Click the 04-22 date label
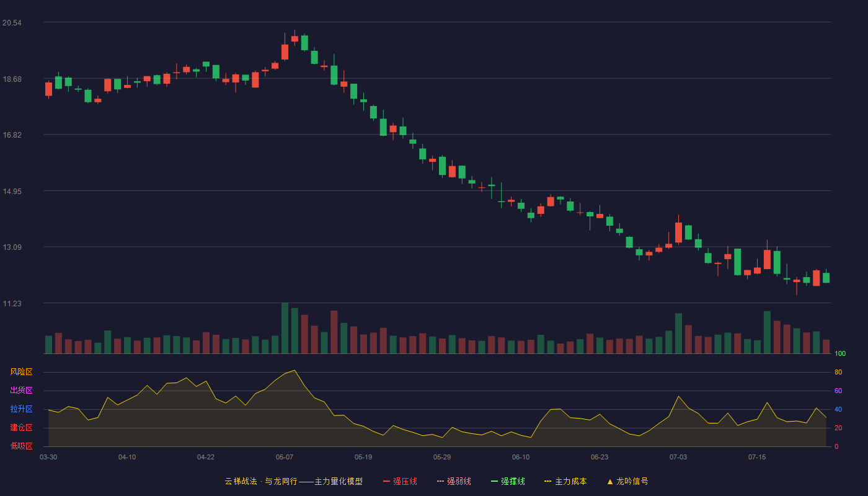Image resolution: width=868 pixels, height=496 pixels. (x=206, y=457)
